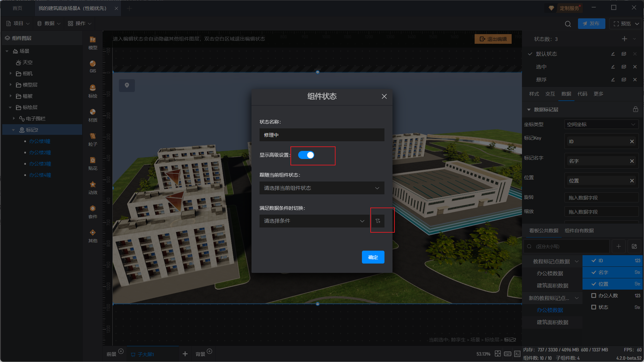Open the 请选择条件 condition dropdown

click(x=314, y=221)
